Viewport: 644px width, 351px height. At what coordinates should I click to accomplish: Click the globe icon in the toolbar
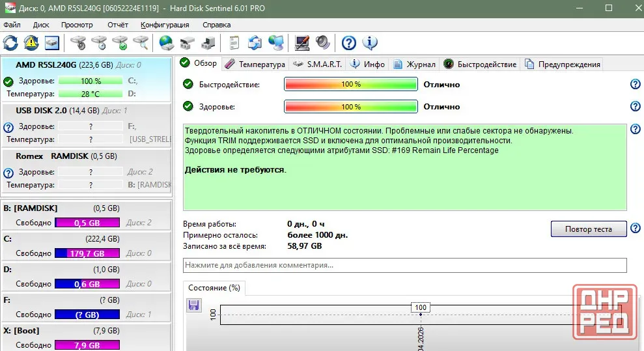[166, 43]
